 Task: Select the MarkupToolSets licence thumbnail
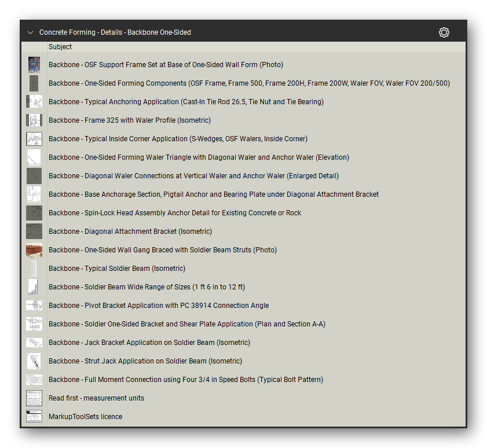34,417
